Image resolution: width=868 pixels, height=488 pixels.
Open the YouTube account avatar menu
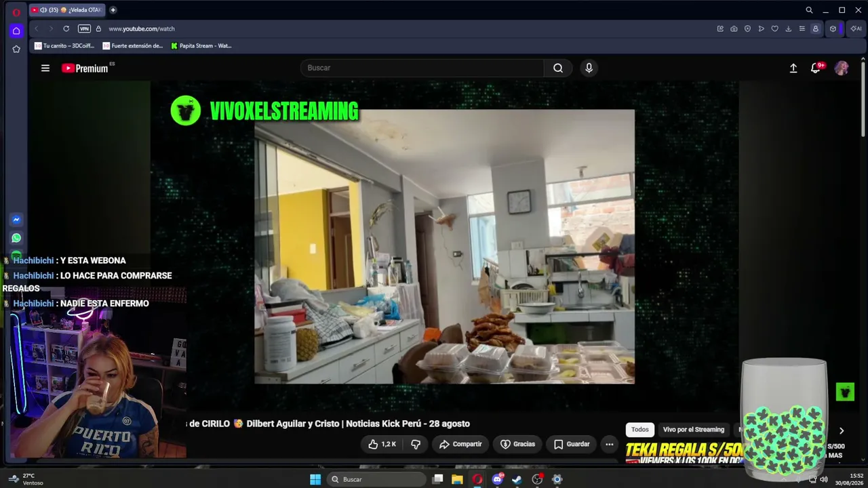click(x=842, y=68)
